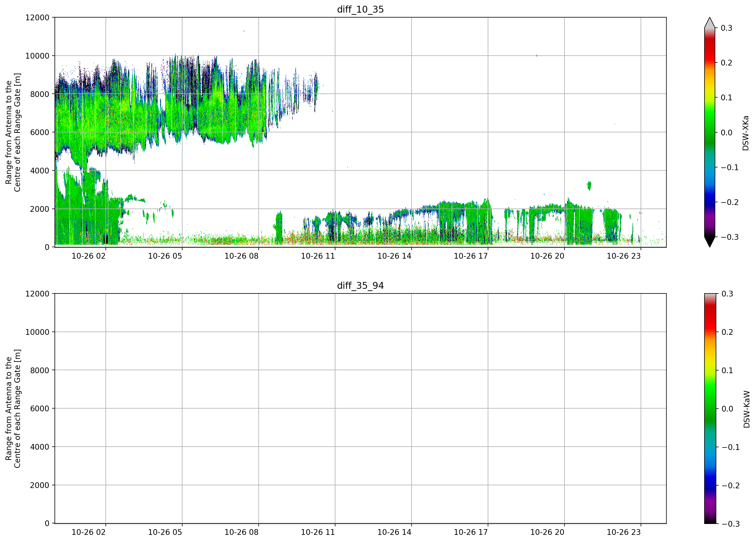Screen dimensions: 756x542
Task: Click the 6000 range tick on bottom plot
Action: 40,409
